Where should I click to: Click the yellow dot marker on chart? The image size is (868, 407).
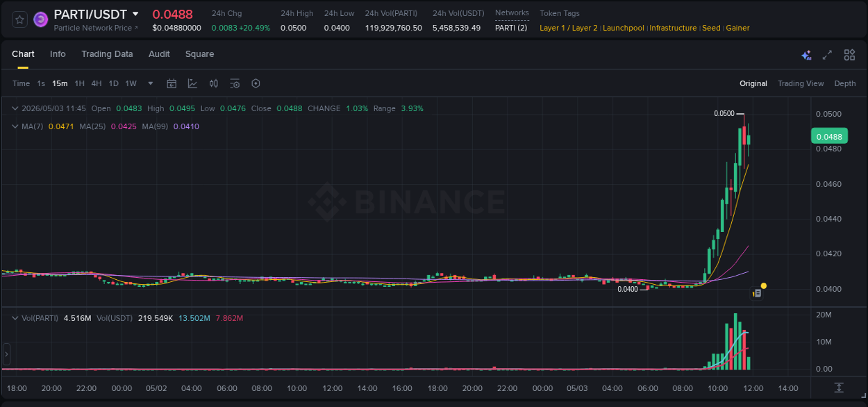coord(763,285)
